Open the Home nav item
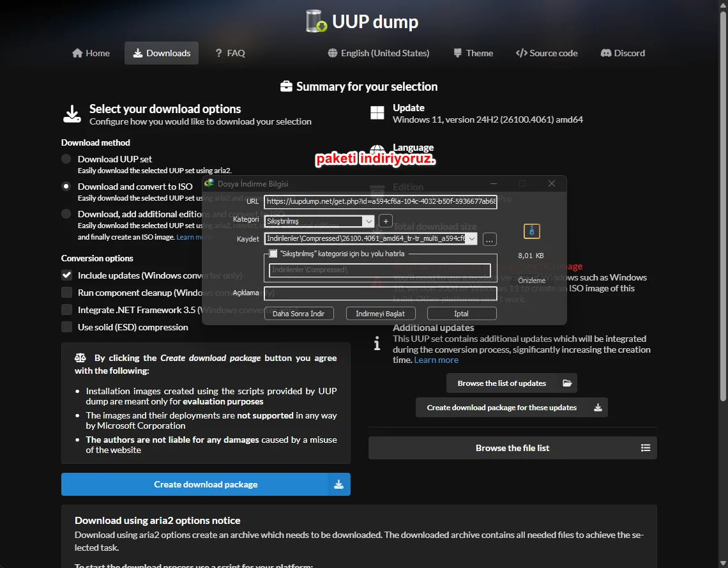The image size is (728, 568). (x=91, y=53)
